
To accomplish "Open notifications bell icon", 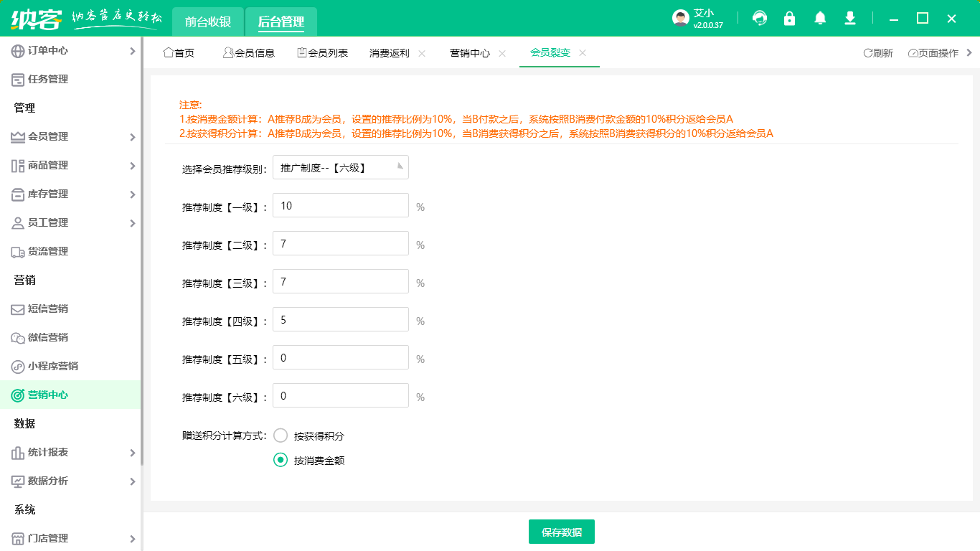I will pyautogui.click(x=820, y=19).
